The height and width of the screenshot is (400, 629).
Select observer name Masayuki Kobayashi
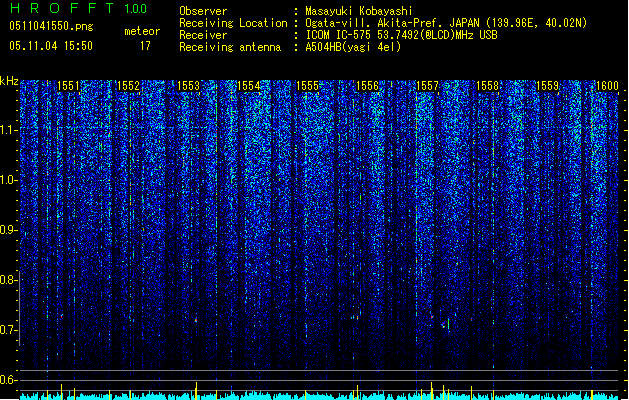[x=359, y=11]
